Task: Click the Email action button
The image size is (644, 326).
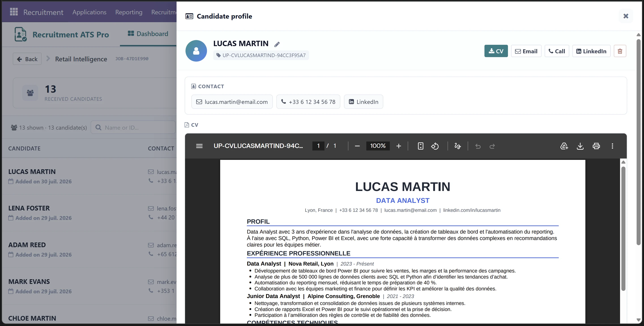Action: pos(526,51)
